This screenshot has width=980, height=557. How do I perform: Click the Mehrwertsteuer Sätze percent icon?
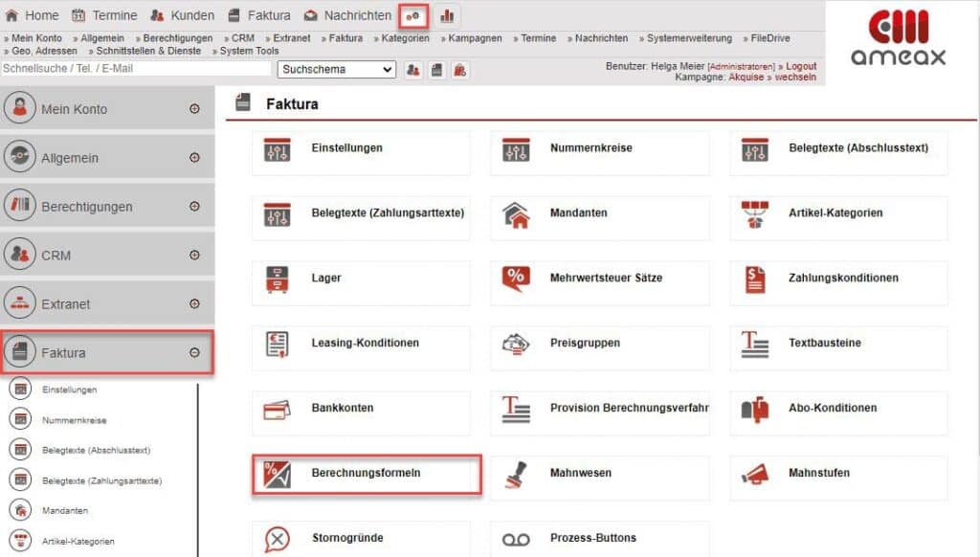tap(517, 278)
